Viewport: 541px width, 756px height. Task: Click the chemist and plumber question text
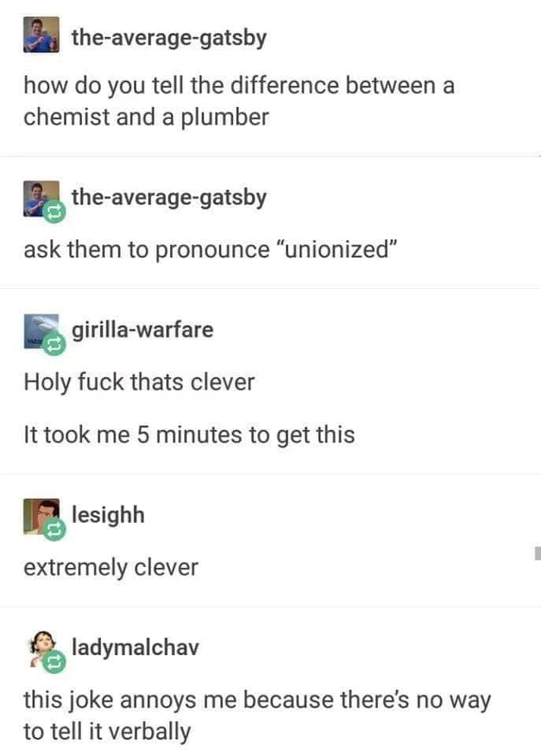[239, 102]
